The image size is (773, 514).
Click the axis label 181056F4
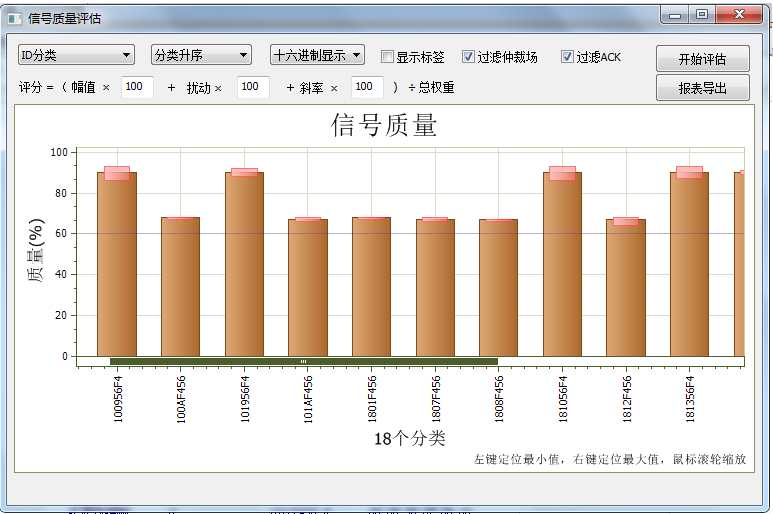(x=563, y=399)
